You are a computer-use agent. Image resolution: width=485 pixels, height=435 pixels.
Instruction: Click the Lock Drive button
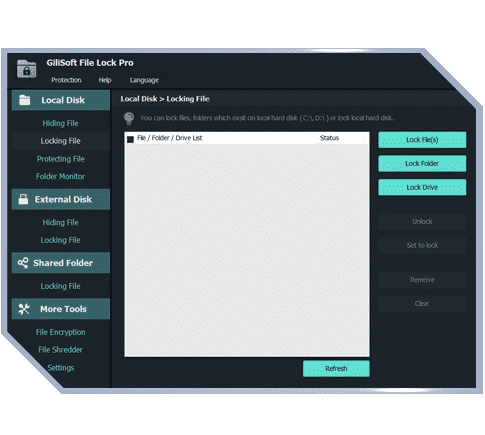click(422, 187)
